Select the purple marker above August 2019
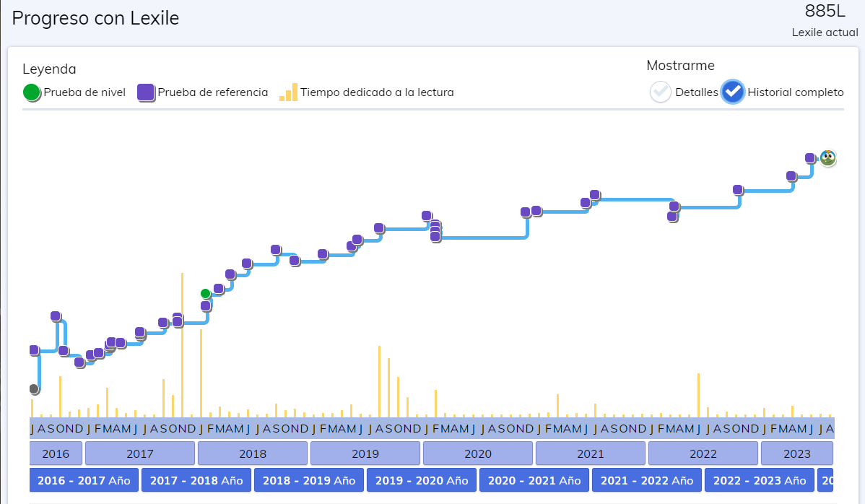Screen dimensions: 865x504 point(379,227)
